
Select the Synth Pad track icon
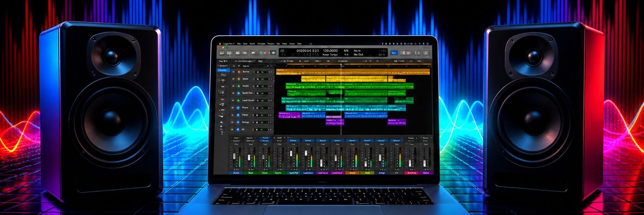click(239, 93)
